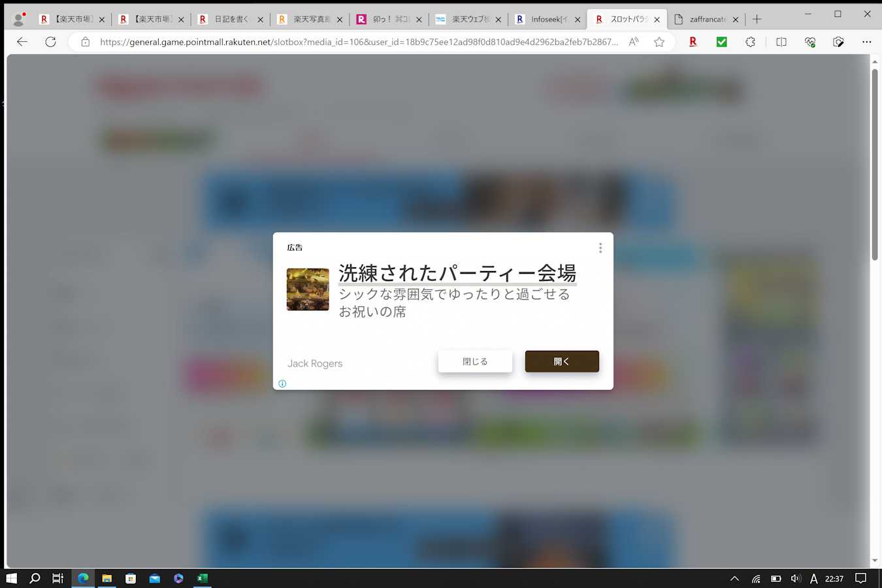Screen dimensions: 882x588
Task: Open the browser profile icon
Action: pyautogui.click(x=19, y=20)
